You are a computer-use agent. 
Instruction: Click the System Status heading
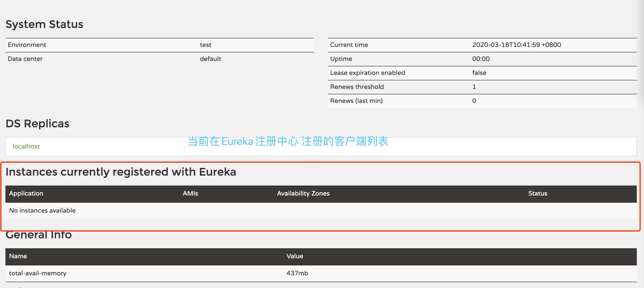(44, 24)
